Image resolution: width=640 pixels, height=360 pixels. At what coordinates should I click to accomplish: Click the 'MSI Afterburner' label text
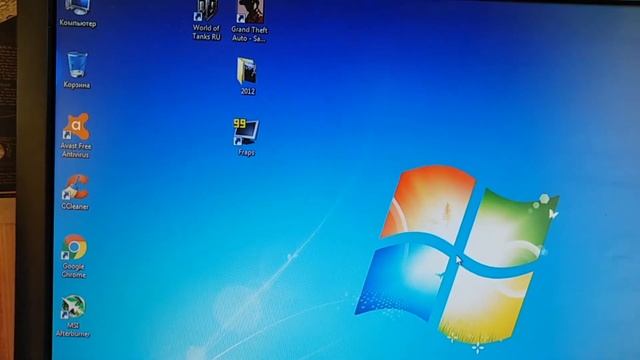point(73,329)
